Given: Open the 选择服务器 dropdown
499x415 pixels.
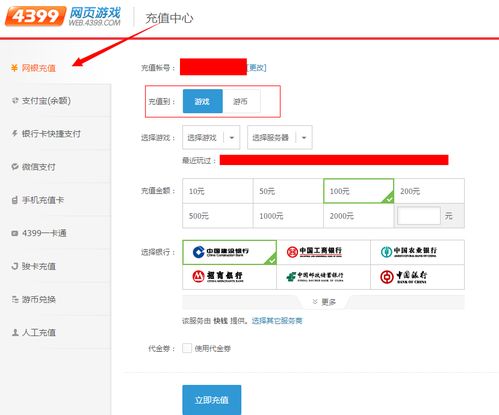Looking at the screenshot, I should (x=280, y=137).
